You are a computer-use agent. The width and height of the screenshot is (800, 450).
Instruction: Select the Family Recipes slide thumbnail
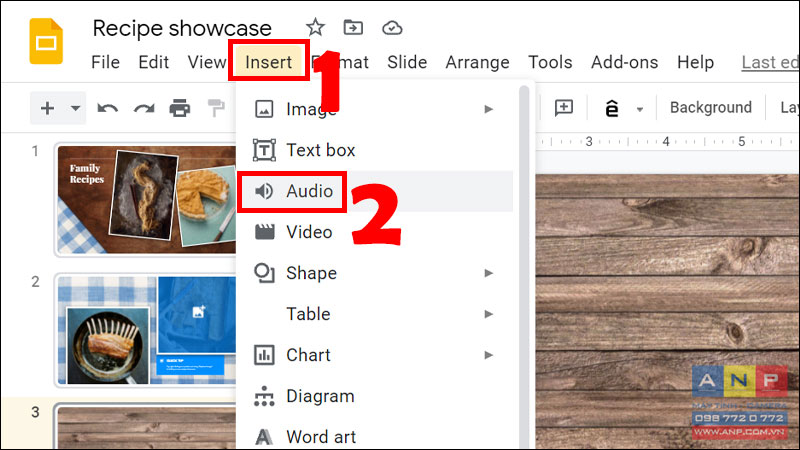pyautogui.click(x=146, y=199)
